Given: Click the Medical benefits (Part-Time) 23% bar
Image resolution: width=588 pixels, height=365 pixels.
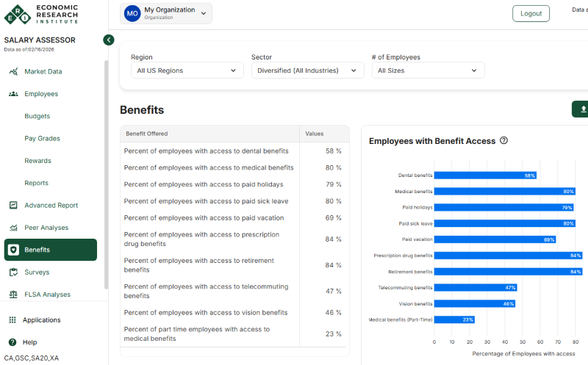Looking at the screenshot, I should click(x=454, y=319).
